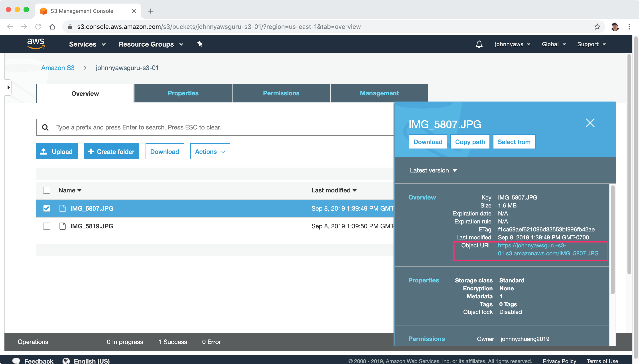
Task: Click Download in the details panel
Action: tap(428, 142)
